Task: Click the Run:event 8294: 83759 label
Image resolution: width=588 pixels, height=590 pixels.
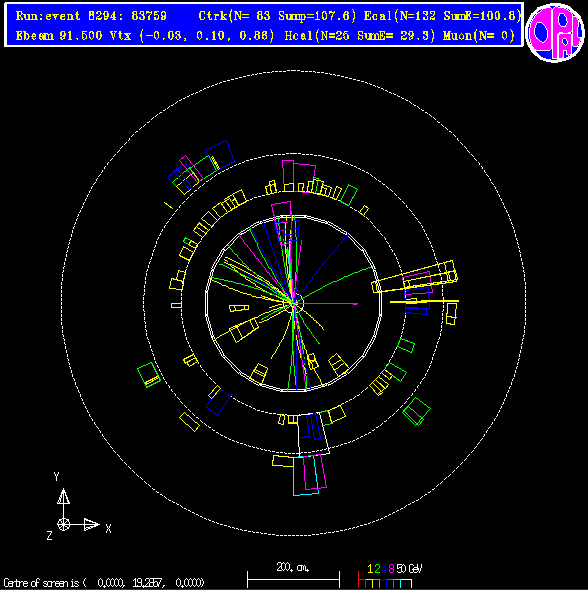Action: pos(91,16)
